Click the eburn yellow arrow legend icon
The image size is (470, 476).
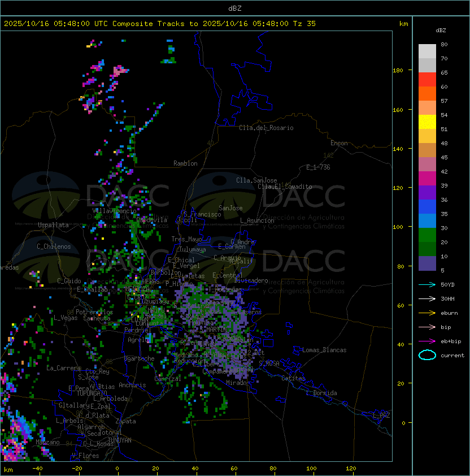coord(427,313)
